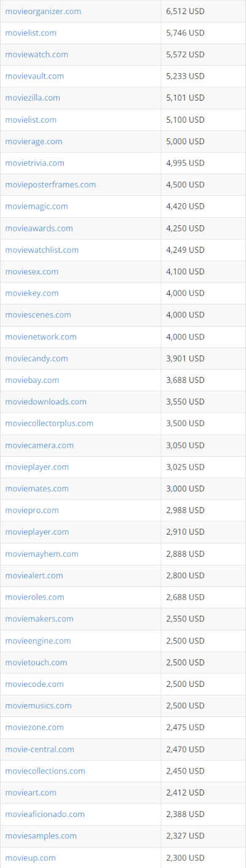
Task: Visit movieaficionado.com listing
Action: pyautogui.click(x=45, y=814)
